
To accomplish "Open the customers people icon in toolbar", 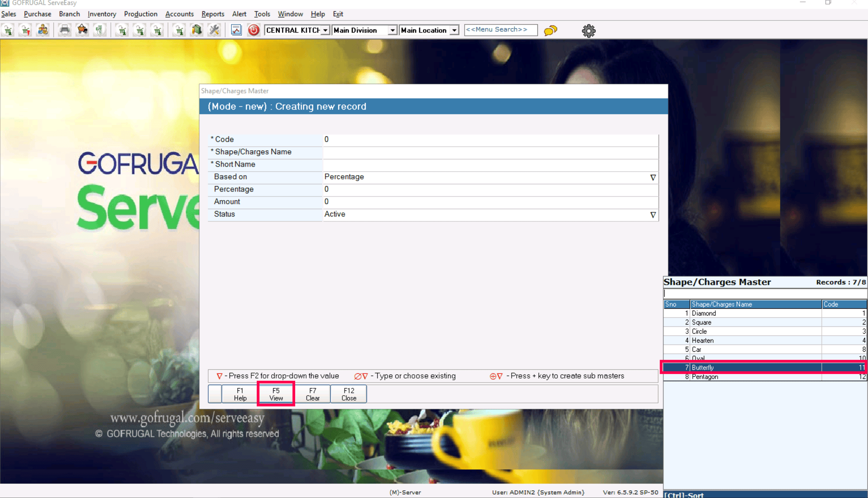I will [x=43, y=30].
